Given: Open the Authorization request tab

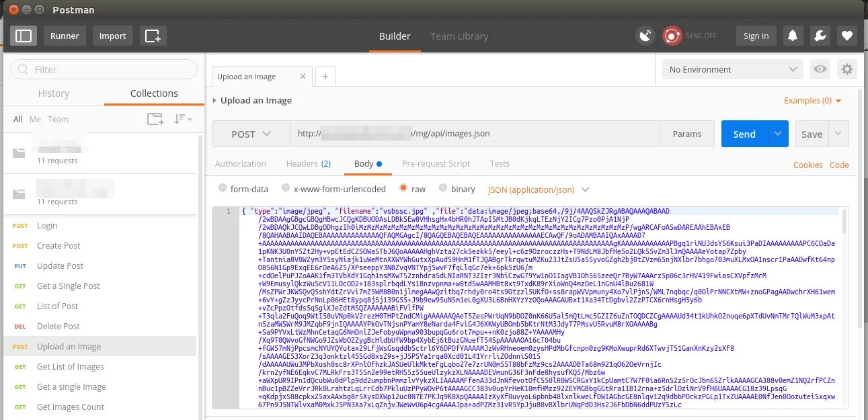Looking at the screenshot, I should tap(241, 163).
